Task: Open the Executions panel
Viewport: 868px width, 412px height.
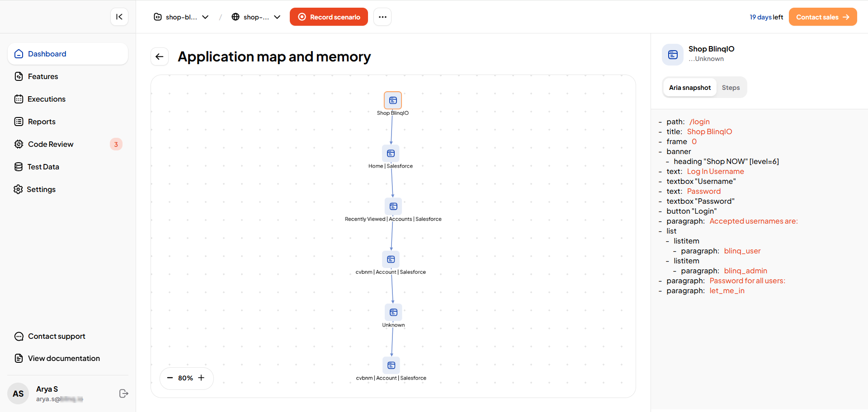Action: tap(46, 99)
